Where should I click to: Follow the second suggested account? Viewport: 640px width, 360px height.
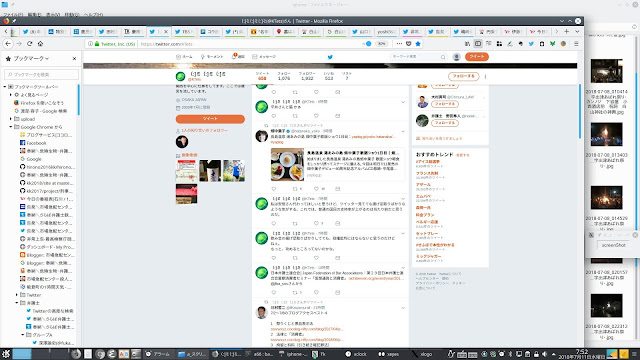(x=444, y=104)
